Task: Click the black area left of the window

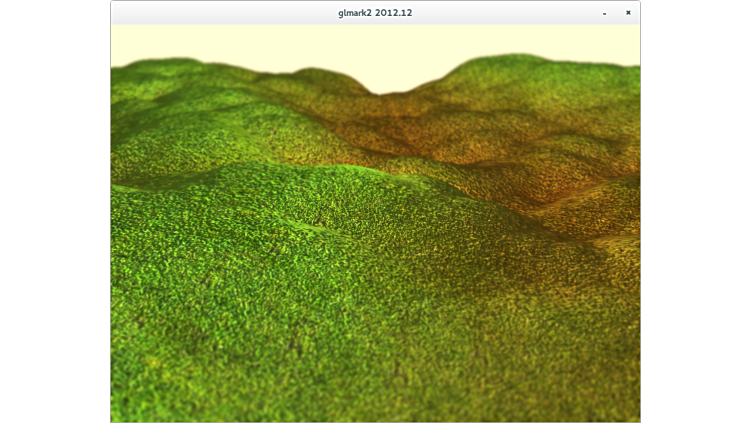Action: pyautogui.click(x=55, y=211)
